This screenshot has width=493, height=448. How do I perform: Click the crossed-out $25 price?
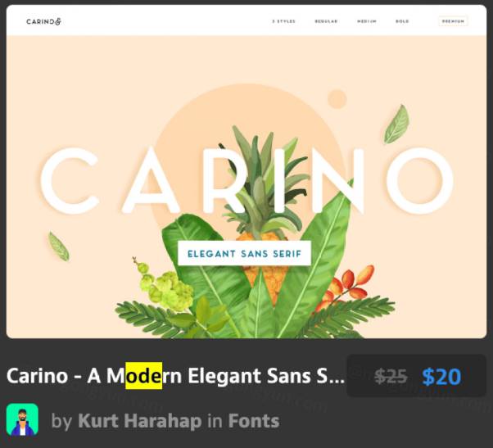(391, 376)
